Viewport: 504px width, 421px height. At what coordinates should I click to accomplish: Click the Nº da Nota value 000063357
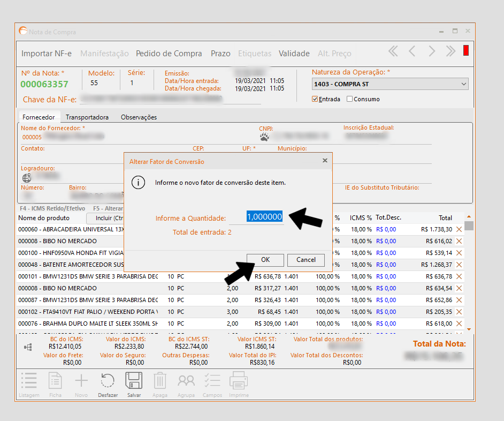pyautogui.click(x=44, y=84)
